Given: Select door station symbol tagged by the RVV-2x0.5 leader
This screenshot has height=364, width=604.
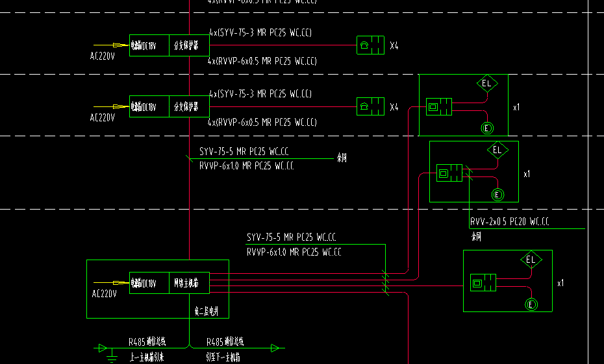Looking at the screenshot, I should [449, 173].
